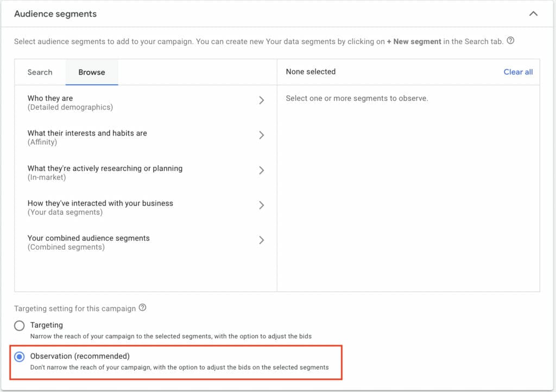
Task: Select the Targeting radio button
Action: [x=19, y=325]
